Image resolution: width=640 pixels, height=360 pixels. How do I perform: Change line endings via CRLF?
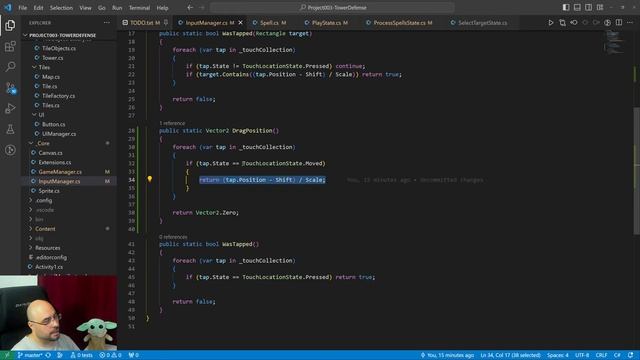click(x=602, y=355)
